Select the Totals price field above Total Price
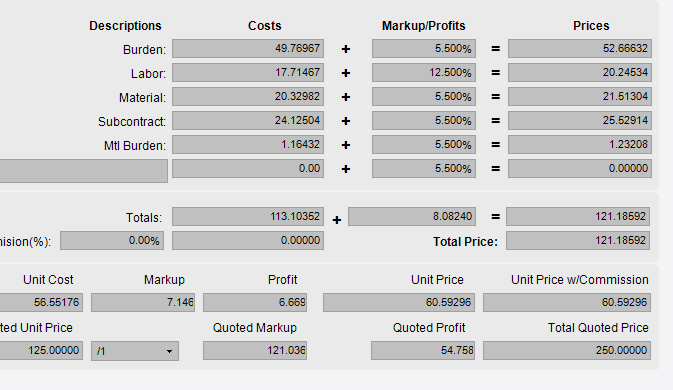This screenshot has width=673, height=390. point(578,217)
